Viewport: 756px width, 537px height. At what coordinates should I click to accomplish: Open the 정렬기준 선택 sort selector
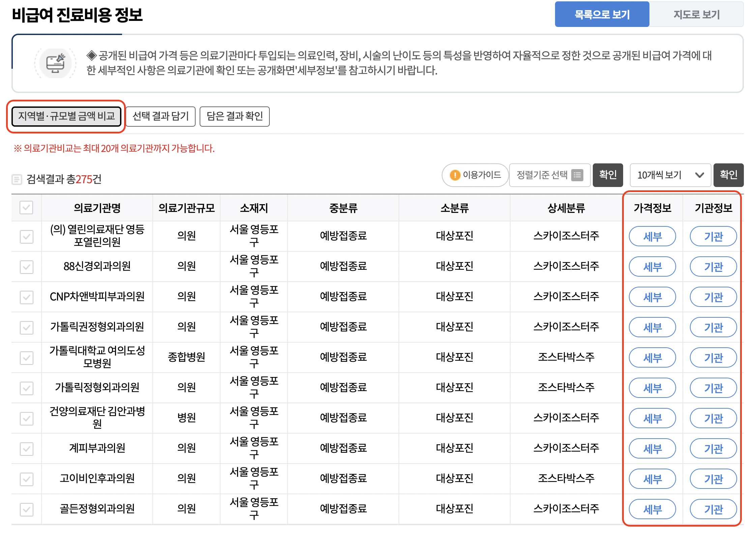[x=549, y=175]
